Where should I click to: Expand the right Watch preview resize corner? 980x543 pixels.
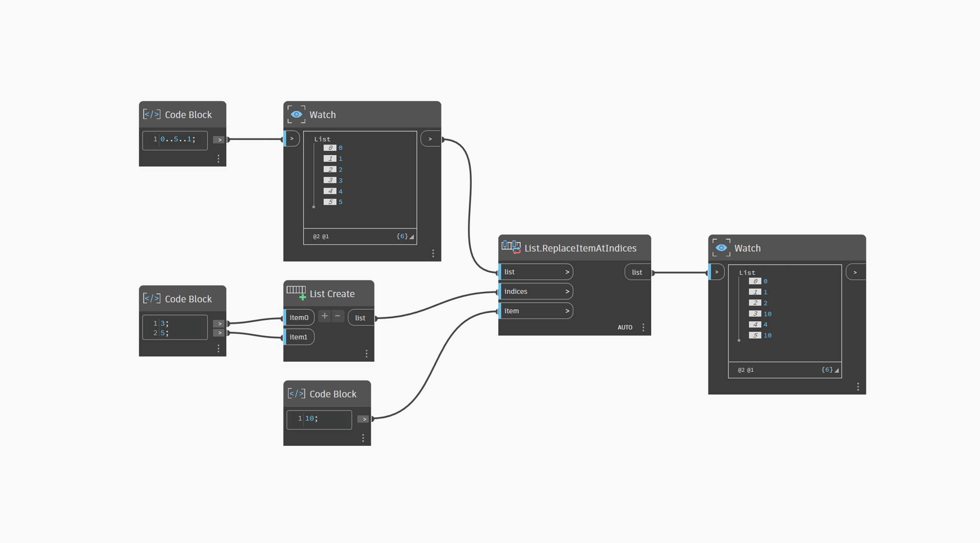tap(837, 371)
